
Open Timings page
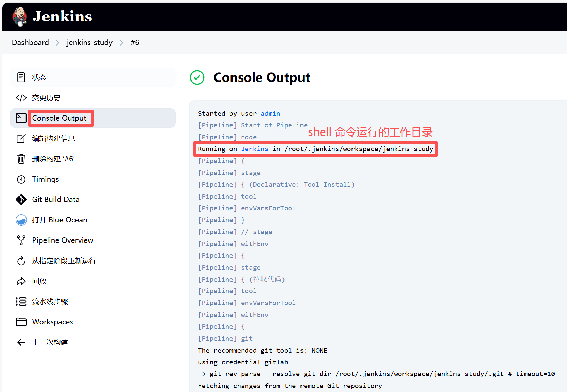pyautogui.click(x=93, y=179)
